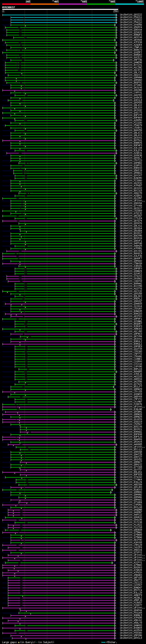146x644 pixels.
Task: Open hit UniRef100_B6HK73
Action: click(x=131, y=50)
